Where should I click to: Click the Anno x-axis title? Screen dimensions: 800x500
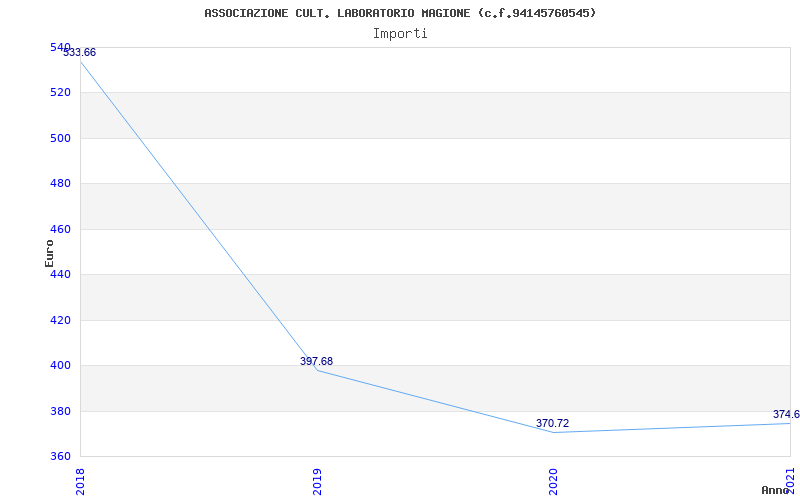coord(776,490)
